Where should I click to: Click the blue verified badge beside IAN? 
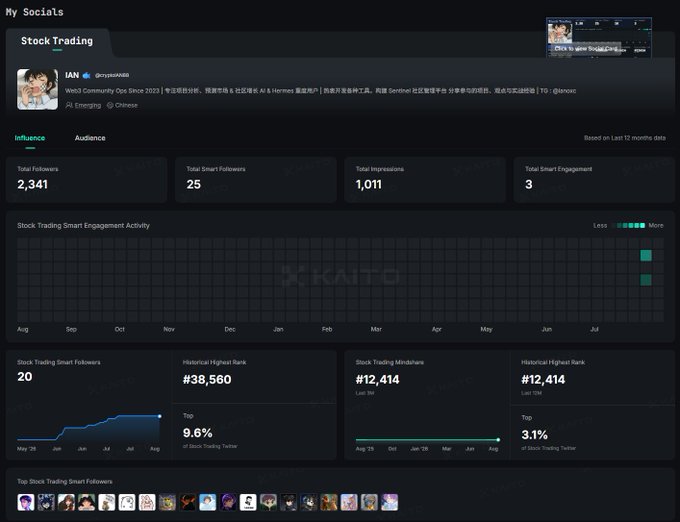86,75
